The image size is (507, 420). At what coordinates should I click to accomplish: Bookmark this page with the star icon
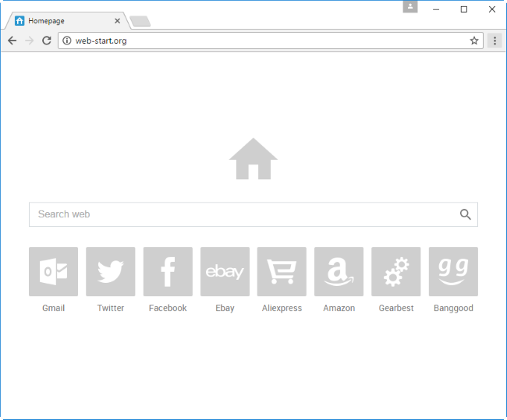(x=474, y=41)
